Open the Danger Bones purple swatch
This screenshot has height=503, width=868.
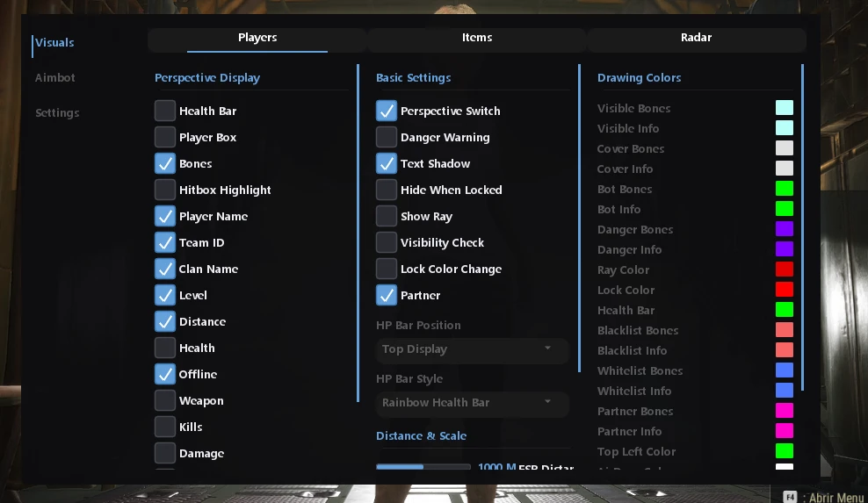point(785,229)
